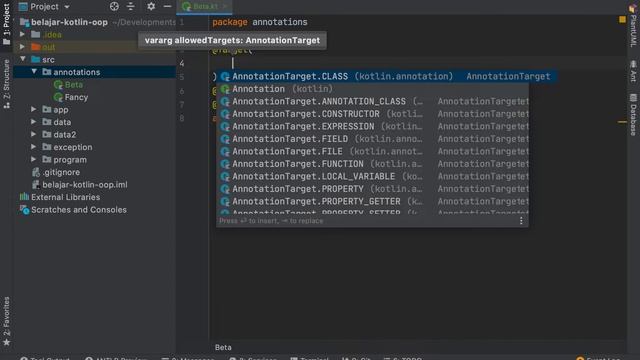Screen dimensions: 640x360
Task: Click the star icon on Favorites tab
Action: click(x=7, y=342)
